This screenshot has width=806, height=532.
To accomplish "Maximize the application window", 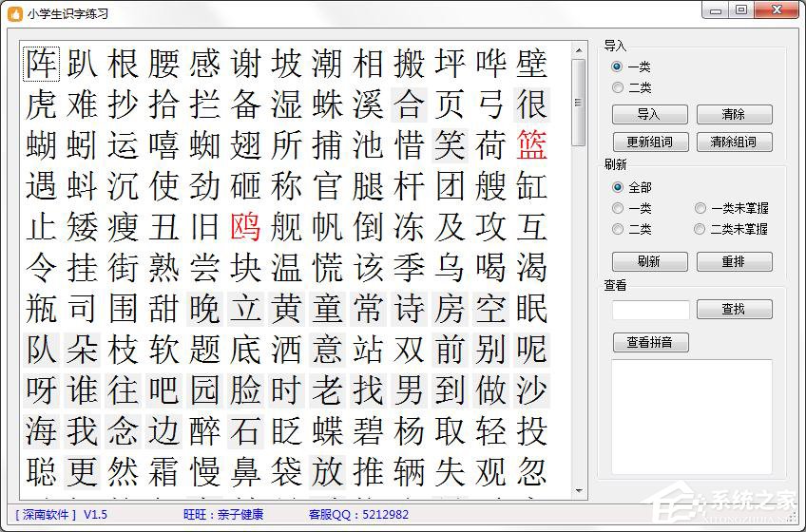I will (x=741, y=9).
